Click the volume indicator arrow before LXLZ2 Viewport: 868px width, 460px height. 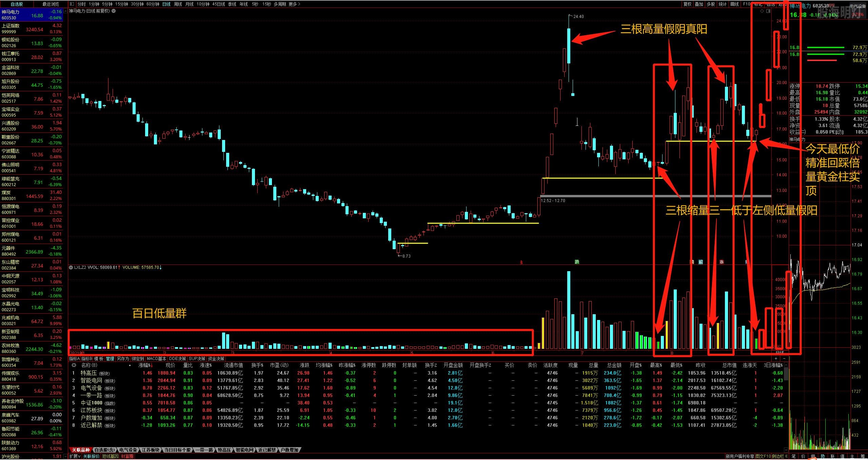71,267
